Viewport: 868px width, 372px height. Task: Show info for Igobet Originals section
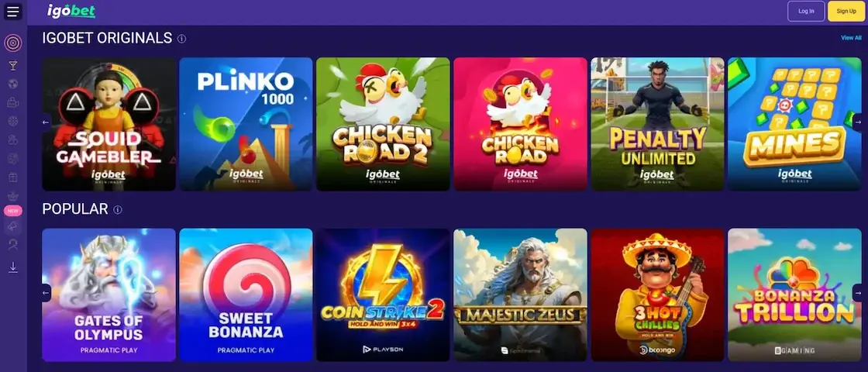(181, 39)
